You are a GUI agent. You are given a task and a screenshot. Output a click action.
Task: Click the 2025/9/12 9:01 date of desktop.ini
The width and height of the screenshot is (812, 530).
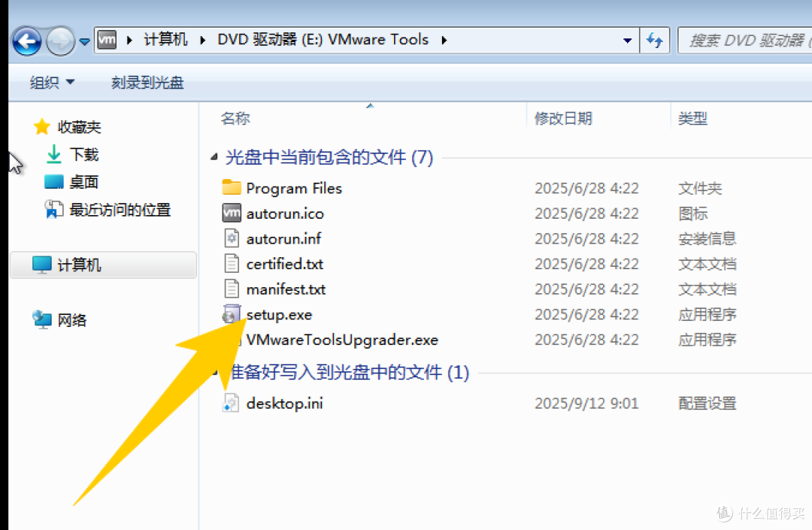586,404
